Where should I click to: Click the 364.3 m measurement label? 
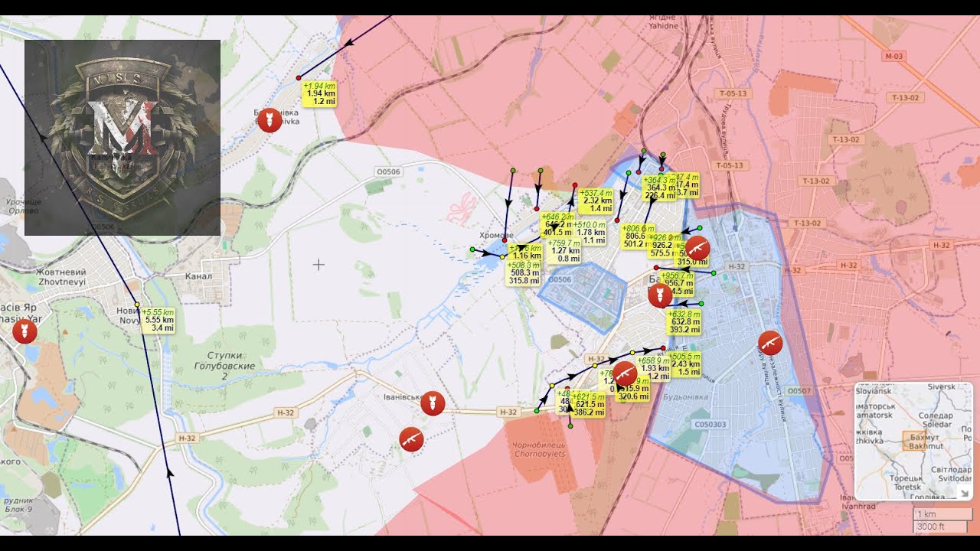[660, 188]
